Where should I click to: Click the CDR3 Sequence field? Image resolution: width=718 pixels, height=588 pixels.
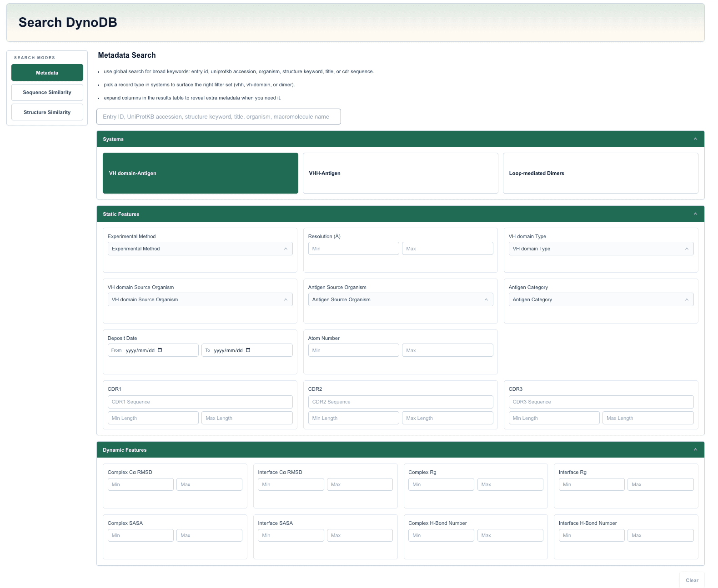click(x=601, y=402)
